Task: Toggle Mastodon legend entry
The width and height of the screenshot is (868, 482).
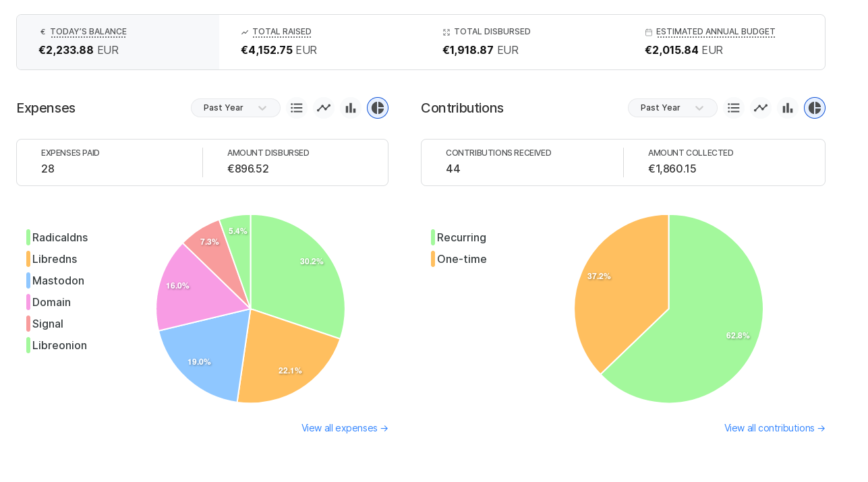Action: click(x=58, y=280)
